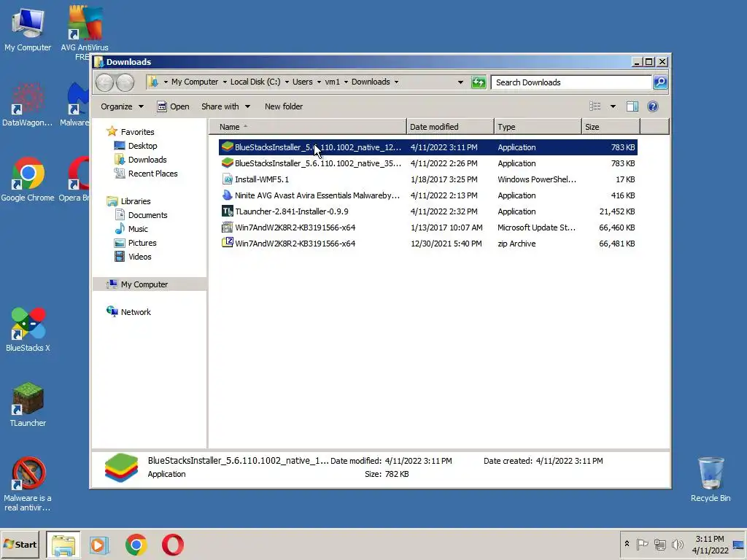Image resolution: width=747 pixels, height=560 pixels.
Task: Open the Pictures library
Action: [142, 243]
